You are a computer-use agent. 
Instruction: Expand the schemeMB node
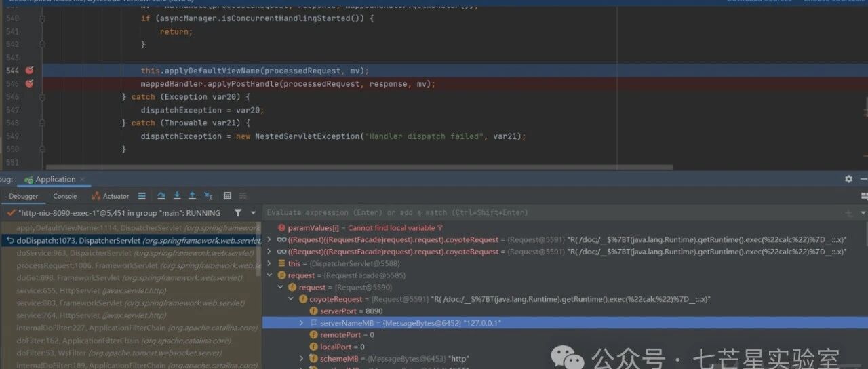[302, 358]
